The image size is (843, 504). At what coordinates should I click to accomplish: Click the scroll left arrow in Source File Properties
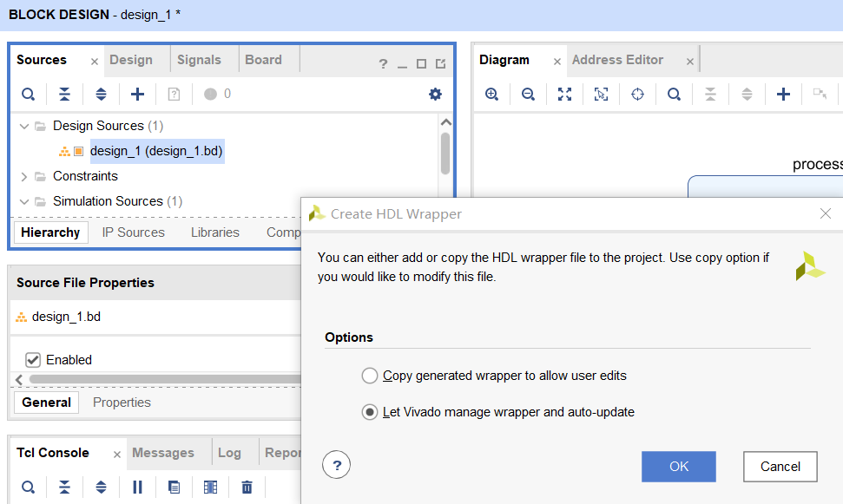[x=19, y=380]
